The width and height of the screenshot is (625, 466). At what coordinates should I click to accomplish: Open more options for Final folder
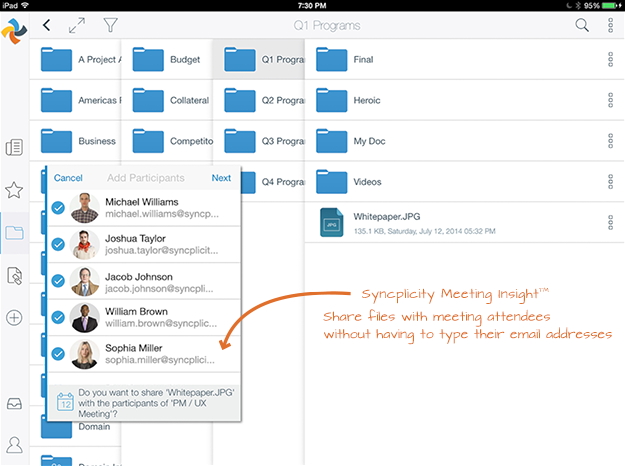(x=610, y=59)
